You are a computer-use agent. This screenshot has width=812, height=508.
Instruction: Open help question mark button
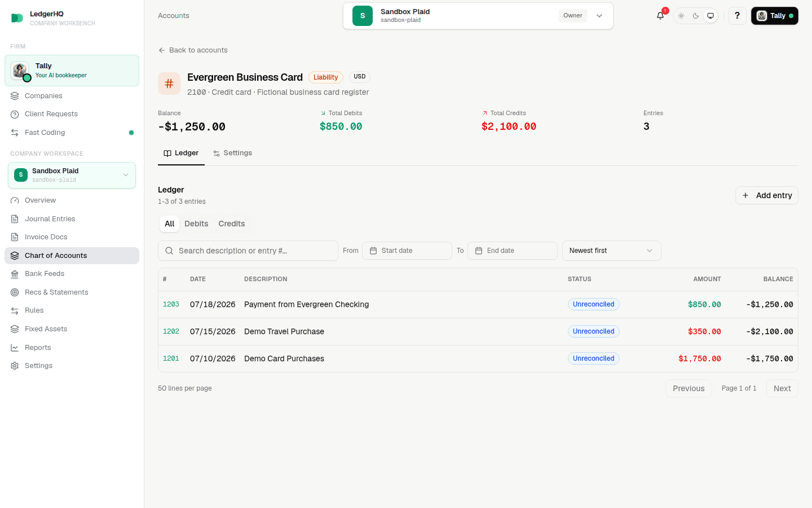(737, 16)
